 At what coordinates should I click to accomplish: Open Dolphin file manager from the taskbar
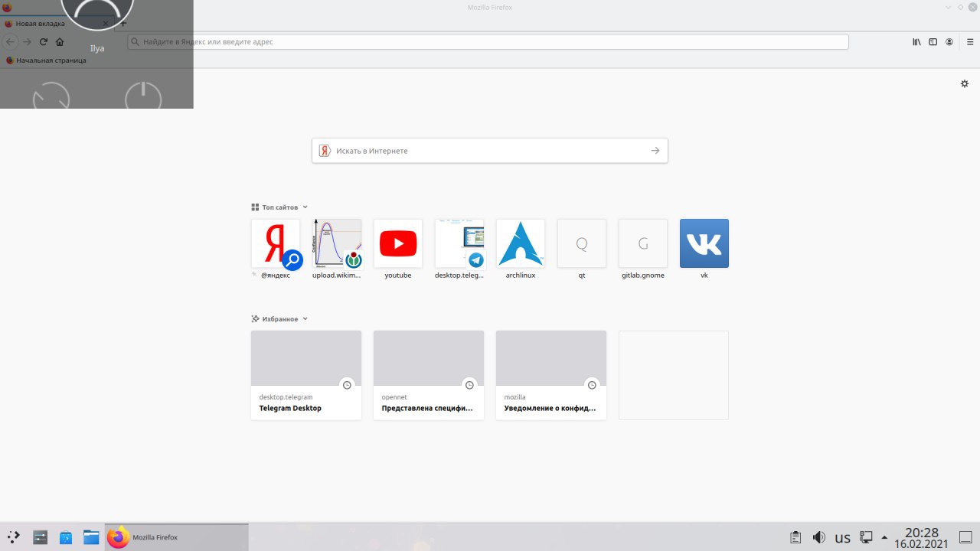click(x=91, y=537)
